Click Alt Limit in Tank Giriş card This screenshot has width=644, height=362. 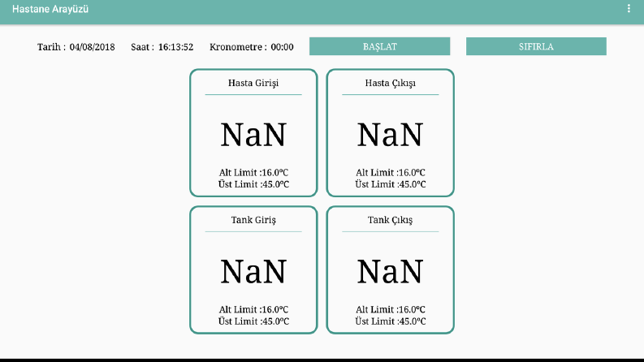tap(253, 309)
